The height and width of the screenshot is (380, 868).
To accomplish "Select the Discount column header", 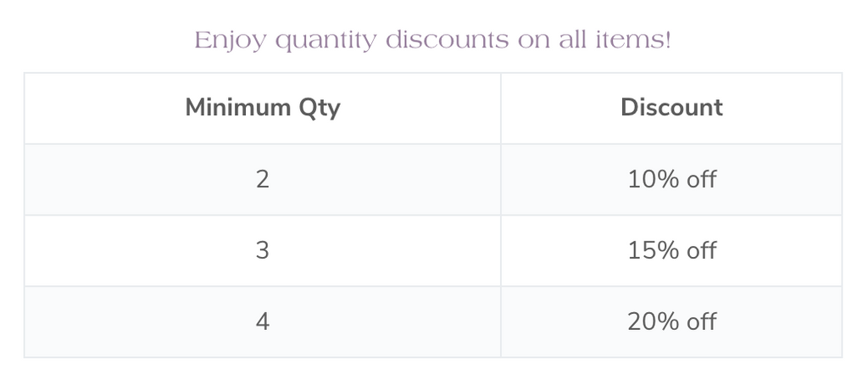I will tap(671, 108).
